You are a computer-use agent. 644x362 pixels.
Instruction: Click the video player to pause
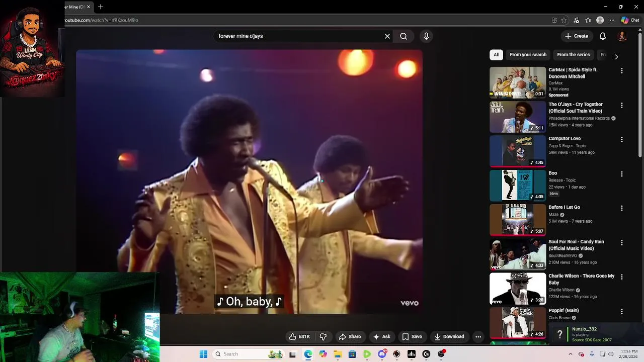[x=249, y=181]
